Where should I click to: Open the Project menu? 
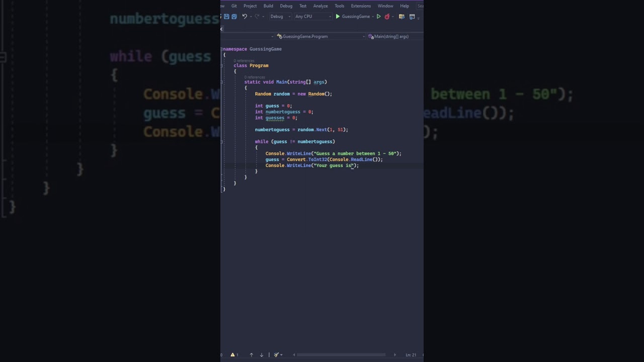[x=250, y=6]
